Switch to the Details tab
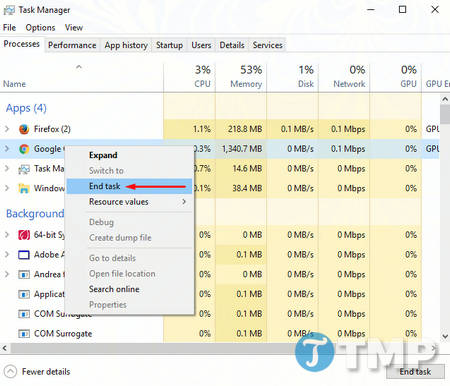 [232, 45]
